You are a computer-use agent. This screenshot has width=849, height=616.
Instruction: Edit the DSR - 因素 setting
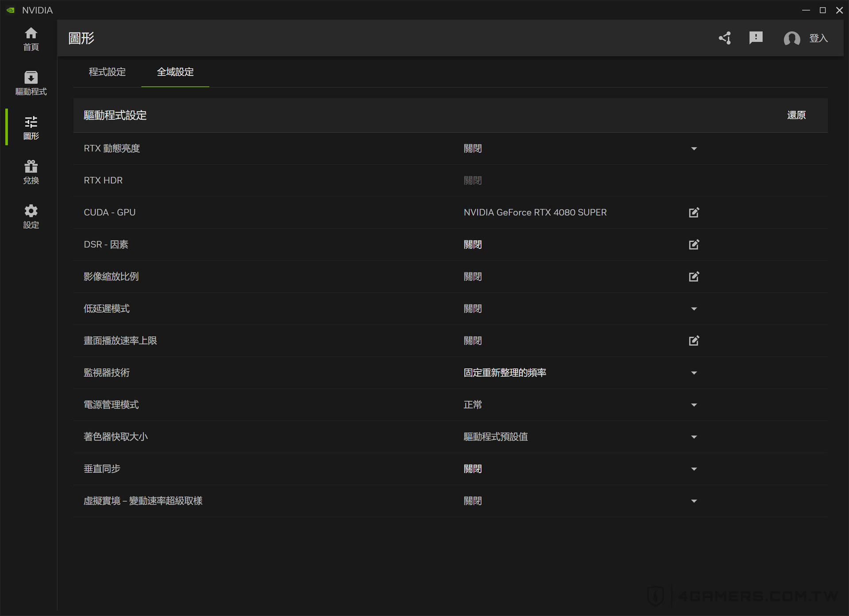(x=694, y=245)
